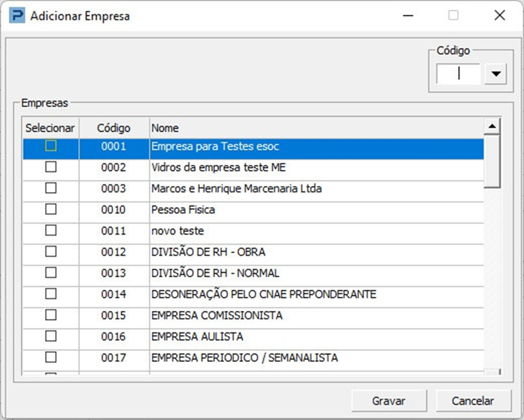Viewport: 524px width, 420px height.
Task: Click the Nome column header
Action: (316, 128)
